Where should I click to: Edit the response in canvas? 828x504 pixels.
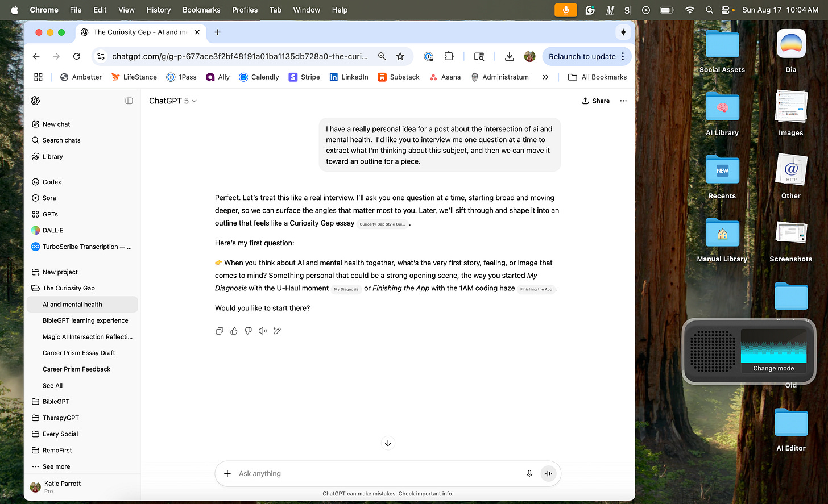point(277,331)
